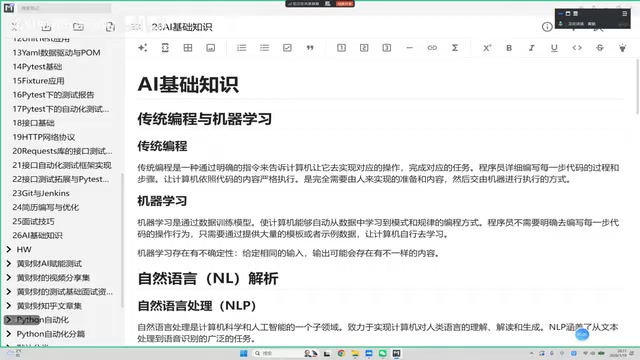Set heading level 2
This screenshot has height=360, width=640.
tap(364, 48)
